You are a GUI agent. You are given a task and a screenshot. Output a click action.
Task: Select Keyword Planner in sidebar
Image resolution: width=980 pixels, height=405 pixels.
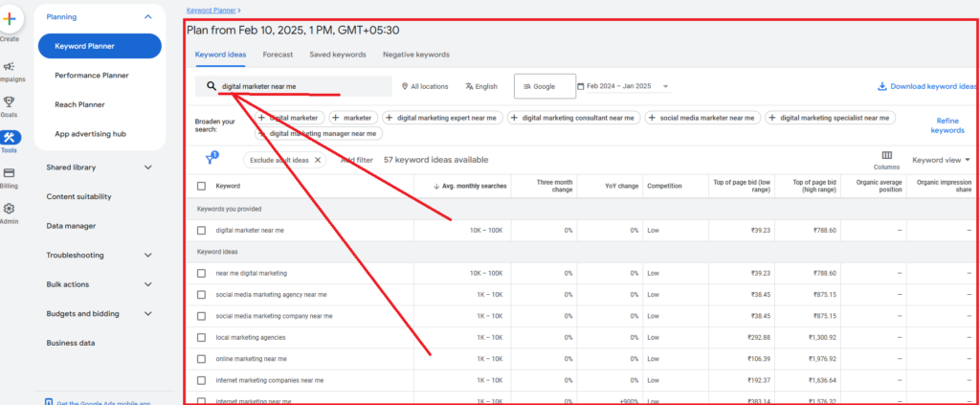[100, 46]
